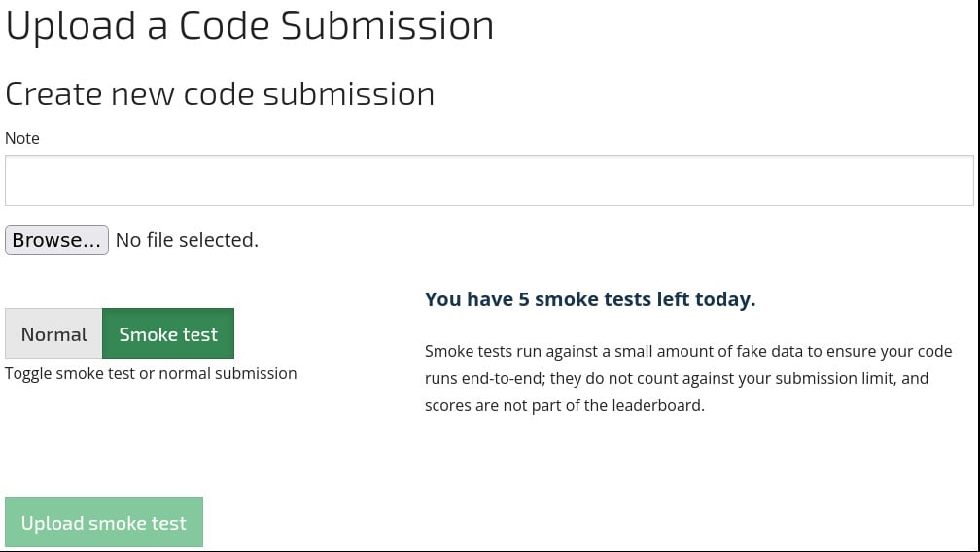Click the "Upload a Code Submission" page heading

[x=250, y=26]
